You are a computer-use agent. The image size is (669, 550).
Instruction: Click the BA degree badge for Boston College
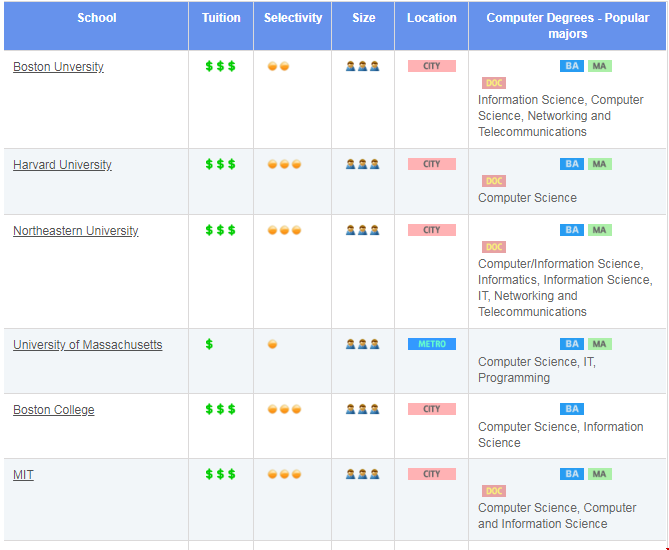pyautogui.click(x=572, y=409)
